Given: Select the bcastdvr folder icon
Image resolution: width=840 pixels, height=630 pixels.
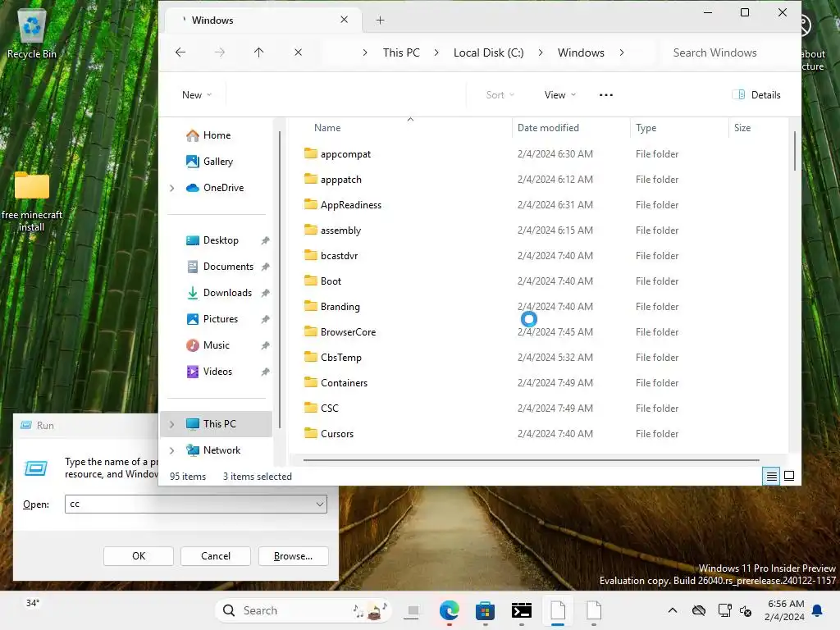Looking at the screenshot, I should [311, 255].
